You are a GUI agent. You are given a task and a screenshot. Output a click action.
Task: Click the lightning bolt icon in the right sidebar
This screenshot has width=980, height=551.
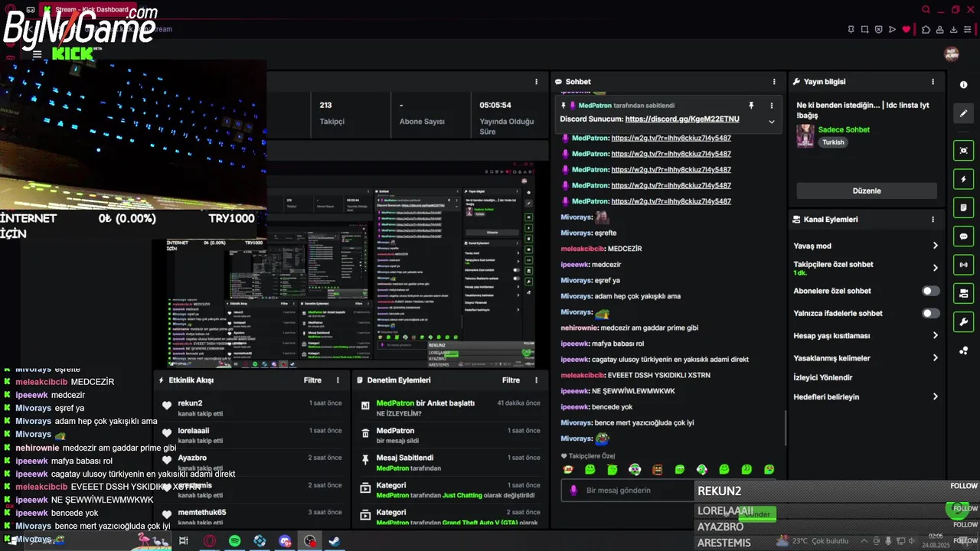pos(964,179)
